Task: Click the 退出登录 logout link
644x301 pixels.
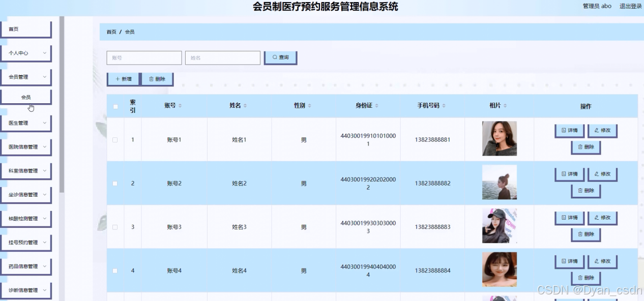Action: coord(631,6)
